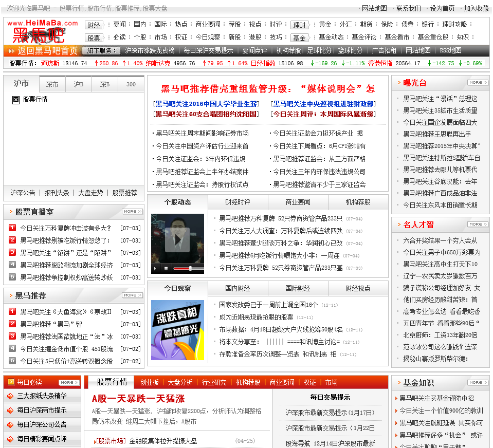
Task: Click the small play button in video controls
Action: tap(155, 269)
